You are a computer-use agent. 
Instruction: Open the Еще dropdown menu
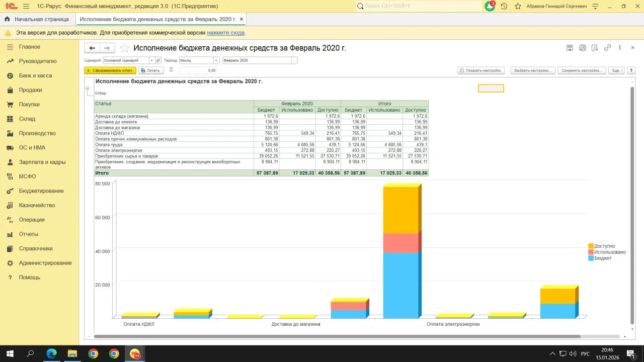[x=616, y=70]
